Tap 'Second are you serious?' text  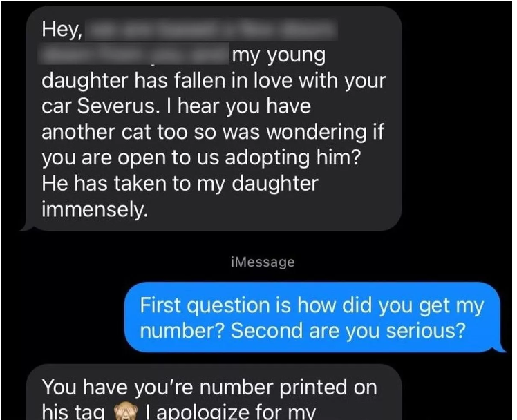point(348,331)
